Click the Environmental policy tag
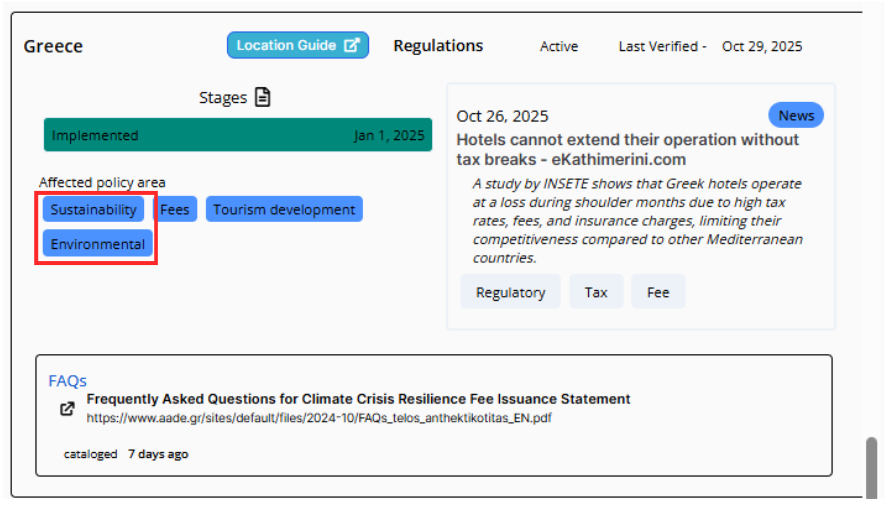 click(x=97, y=244)
